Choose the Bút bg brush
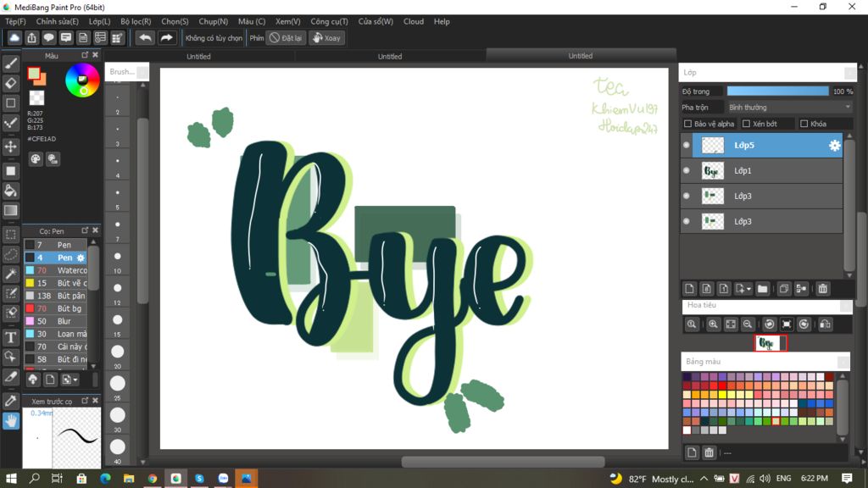This screenshot has width=868, height=488. [55, 308]
